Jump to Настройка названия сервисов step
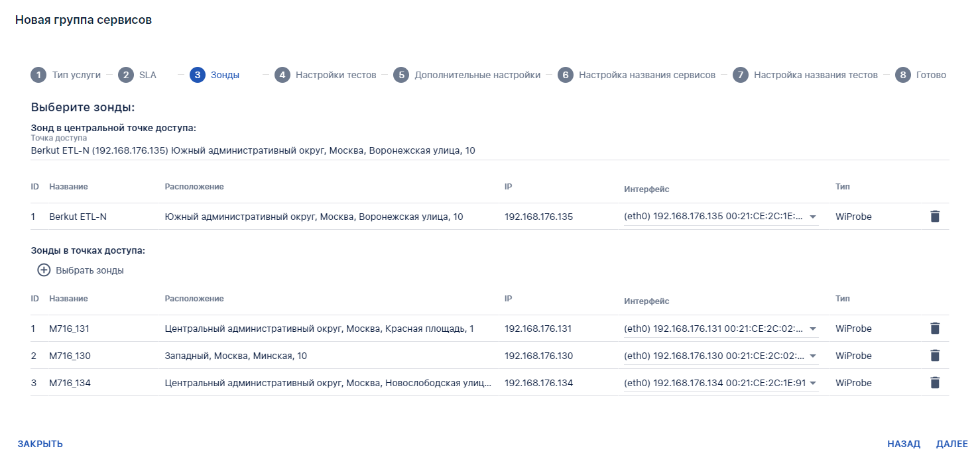 [x=637, y=75]
